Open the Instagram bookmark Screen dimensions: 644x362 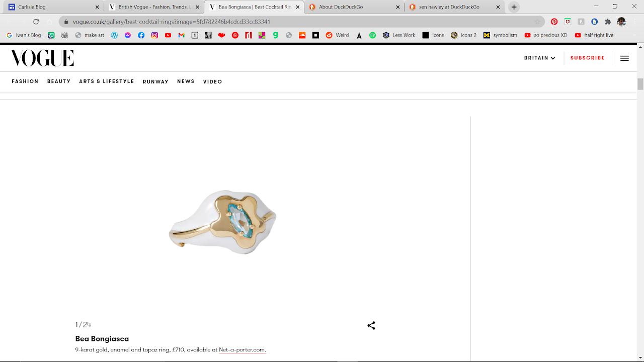point(154,35)
